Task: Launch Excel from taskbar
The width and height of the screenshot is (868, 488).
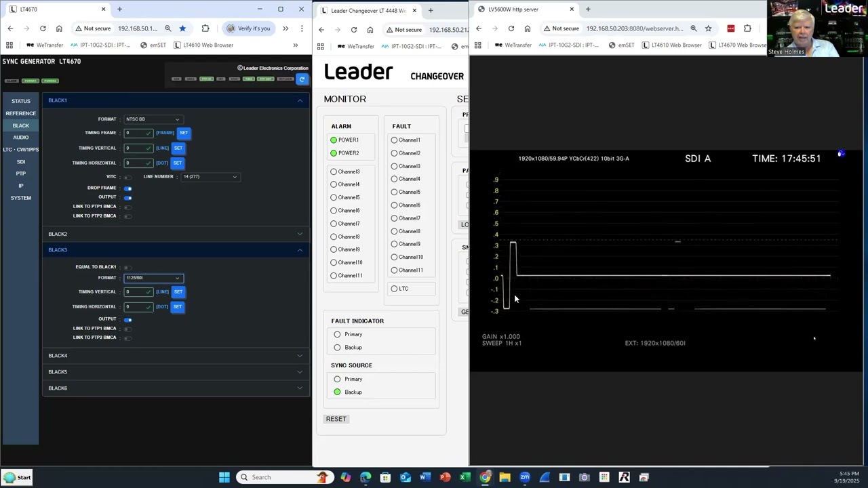Action: coord(465,477)
